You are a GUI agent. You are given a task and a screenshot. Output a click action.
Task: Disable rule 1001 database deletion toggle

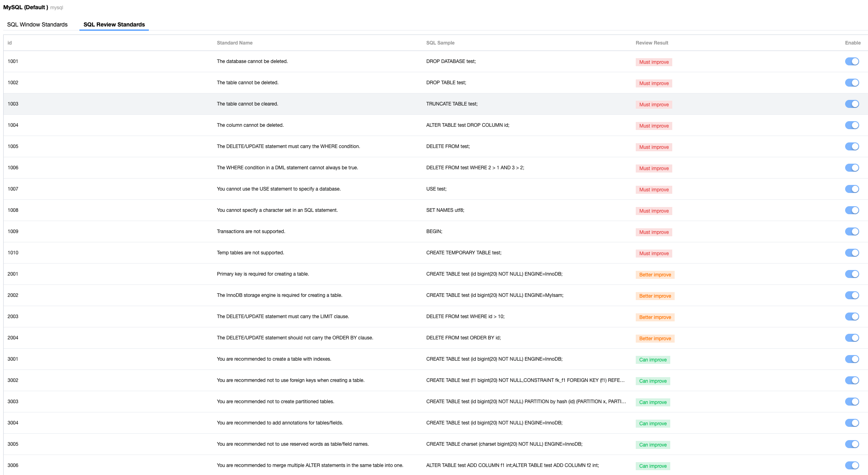[x=852, y=61]
